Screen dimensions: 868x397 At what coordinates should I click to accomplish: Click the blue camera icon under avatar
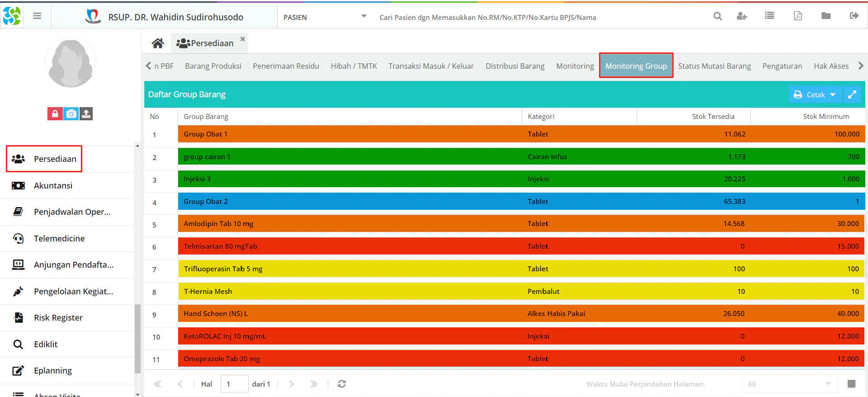(x=71, y=114)
